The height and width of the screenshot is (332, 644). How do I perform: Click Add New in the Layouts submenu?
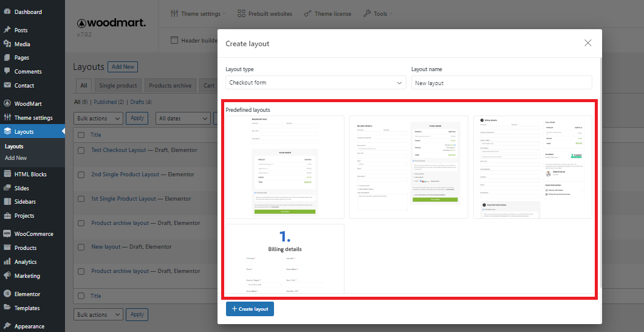coord(16,157)
